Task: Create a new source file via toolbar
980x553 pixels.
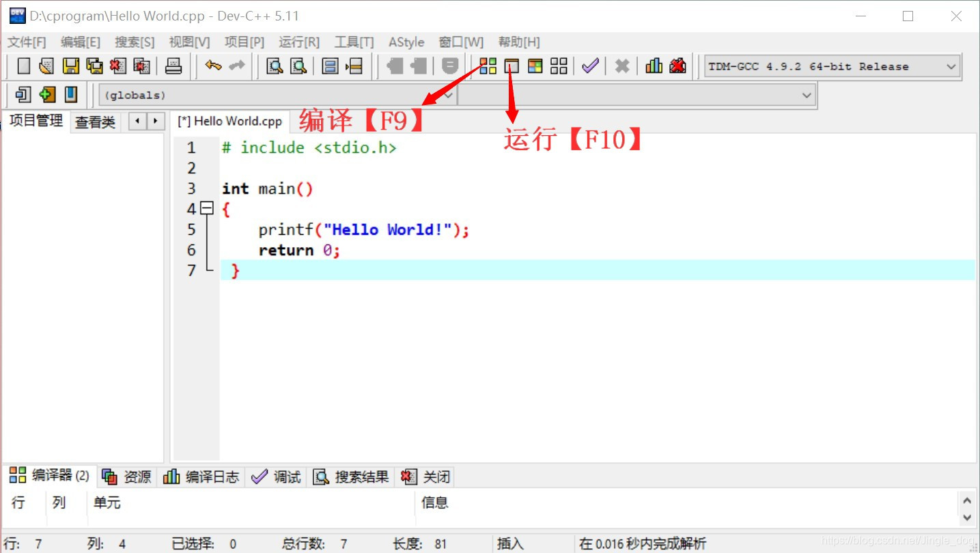Action: click(24, 66)
